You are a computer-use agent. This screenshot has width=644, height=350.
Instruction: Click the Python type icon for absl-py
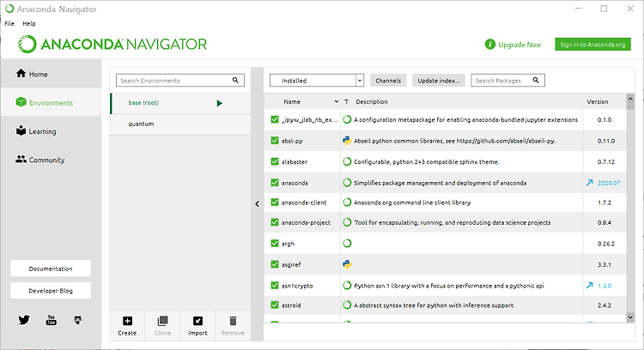(347, 141)
